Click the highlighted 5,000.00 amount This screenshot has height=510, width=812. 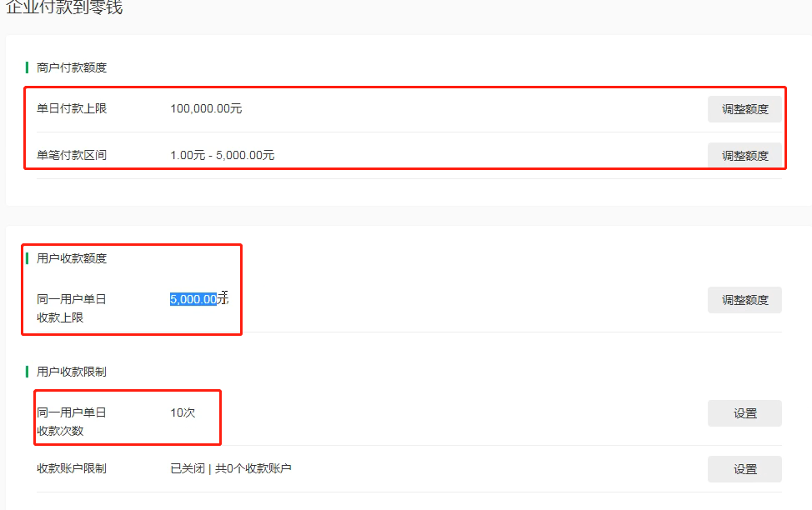tap(193, 299)
